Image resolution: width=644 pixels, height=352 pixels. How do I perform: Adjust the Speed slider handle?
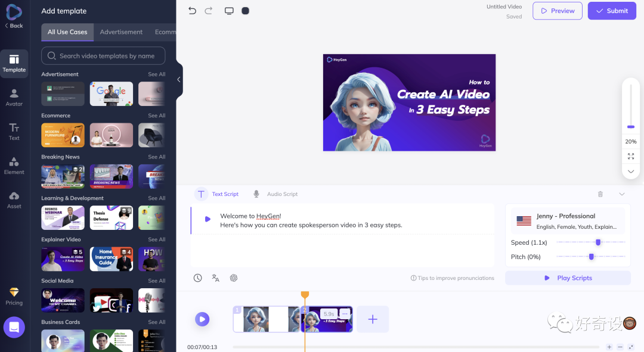pos(598,242)
